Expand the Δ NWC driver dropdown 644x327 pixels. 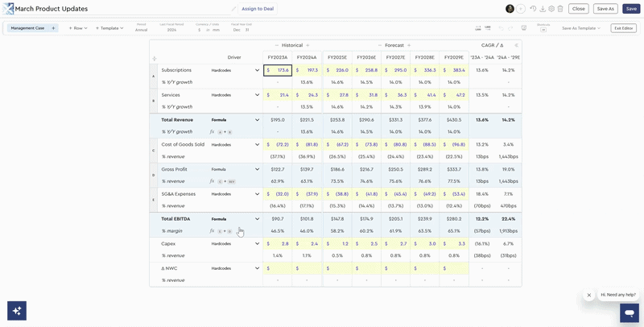click(257, 268)
